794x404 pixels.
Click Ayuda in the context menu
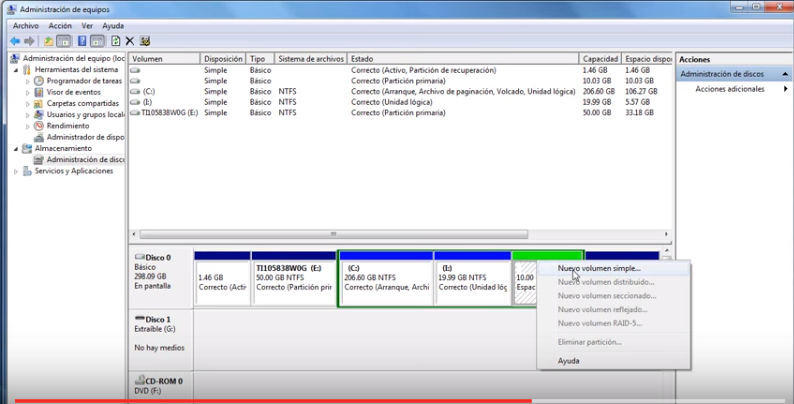tap(568, 361)
